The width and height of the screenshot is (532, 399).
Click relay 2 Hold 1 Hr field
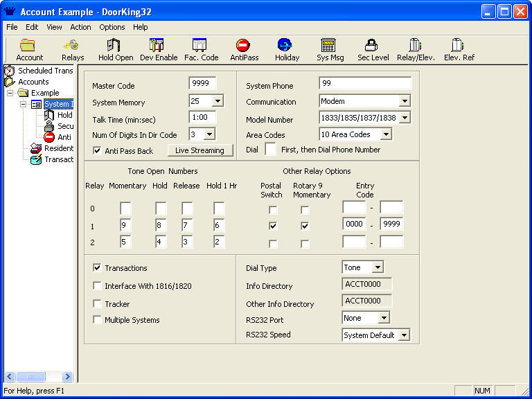(219, 242)
